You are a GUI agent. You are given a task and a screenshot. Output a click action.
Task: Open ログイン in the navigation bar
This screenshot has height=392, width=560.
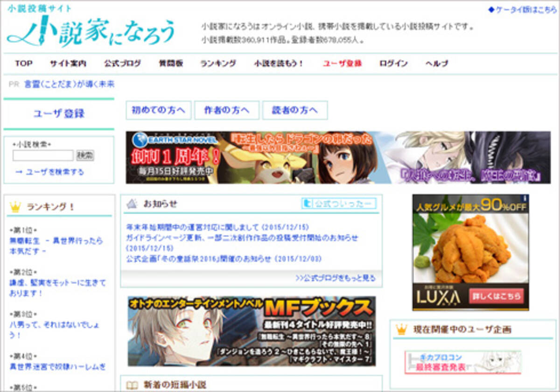(x=393, y=63)
